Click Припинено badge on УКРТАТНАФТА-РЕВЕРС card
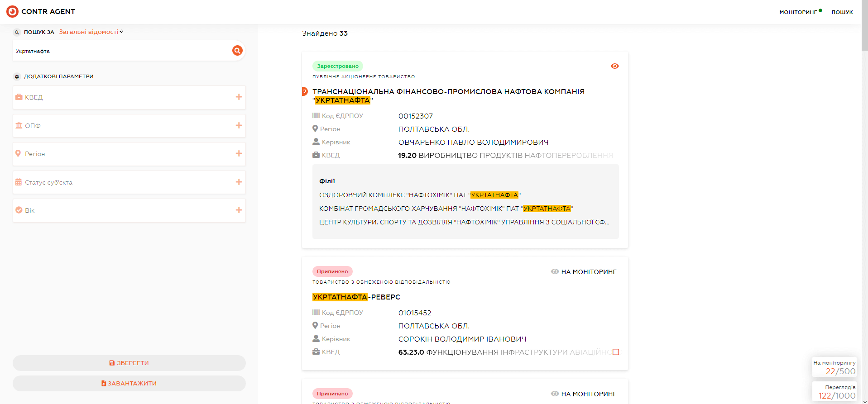 point(332,271)
